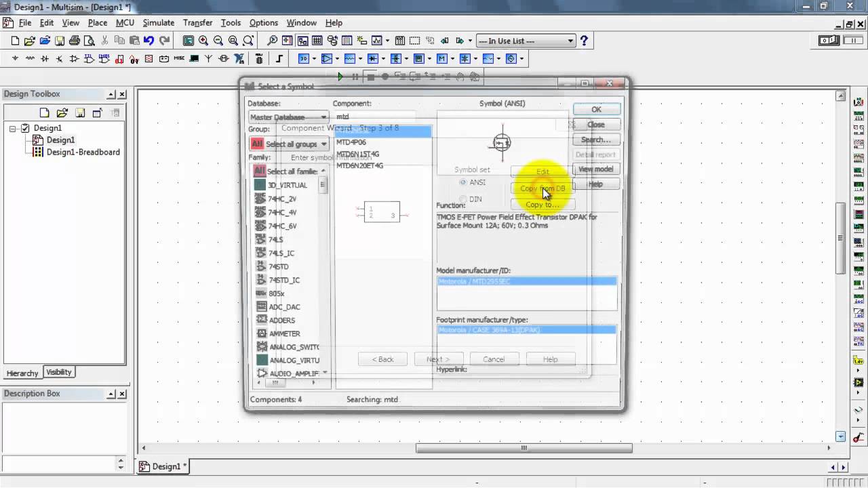This screenshot has width=868, height=488.
Task: Select component MTD4P06 in list
Action: (351, 142)
